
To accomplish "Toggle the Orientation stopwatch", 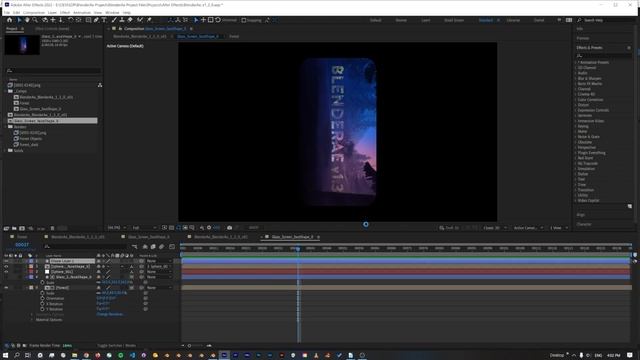I will 42,298.
